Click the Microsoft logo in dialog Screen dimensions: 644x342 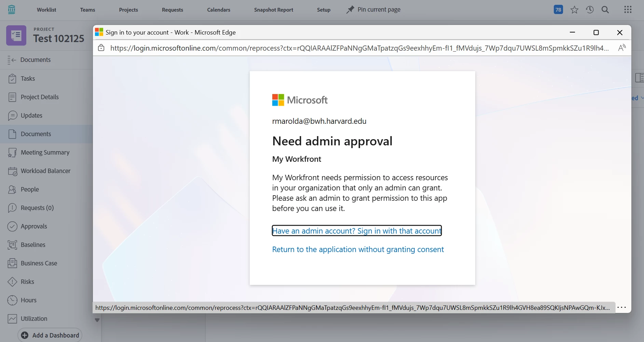(300, 100)
